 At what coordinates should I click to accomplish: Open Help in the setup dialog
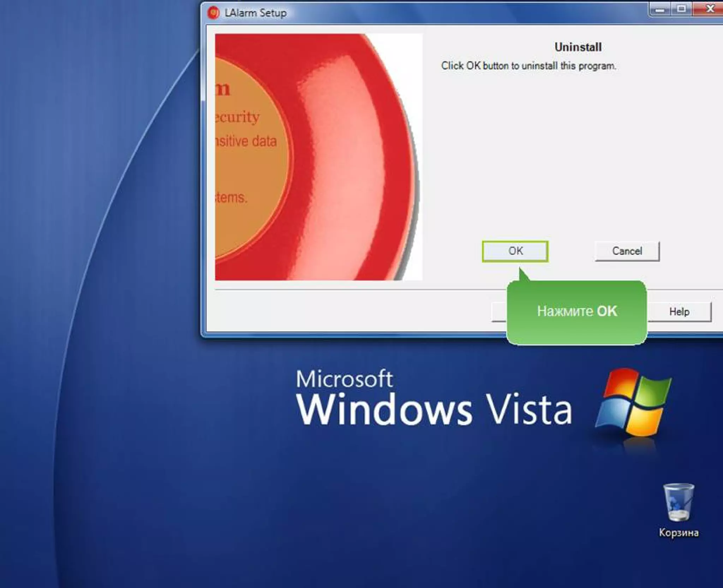coord(679,311)
